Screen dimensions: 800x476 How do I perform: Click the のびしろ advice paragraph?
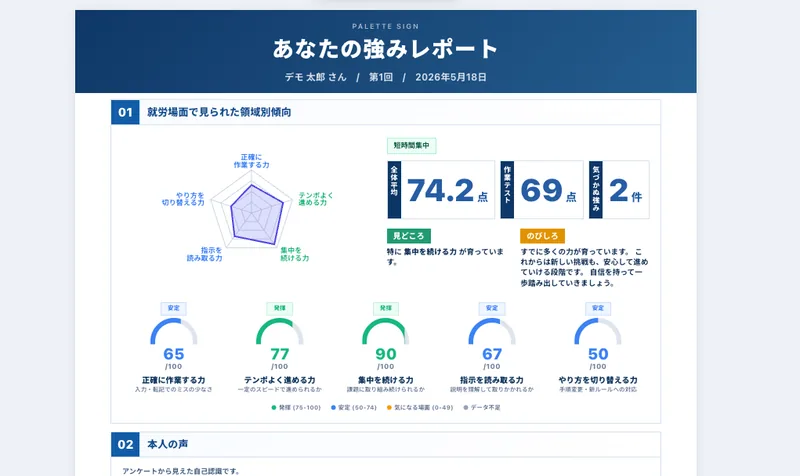click(x=584, y=267)
